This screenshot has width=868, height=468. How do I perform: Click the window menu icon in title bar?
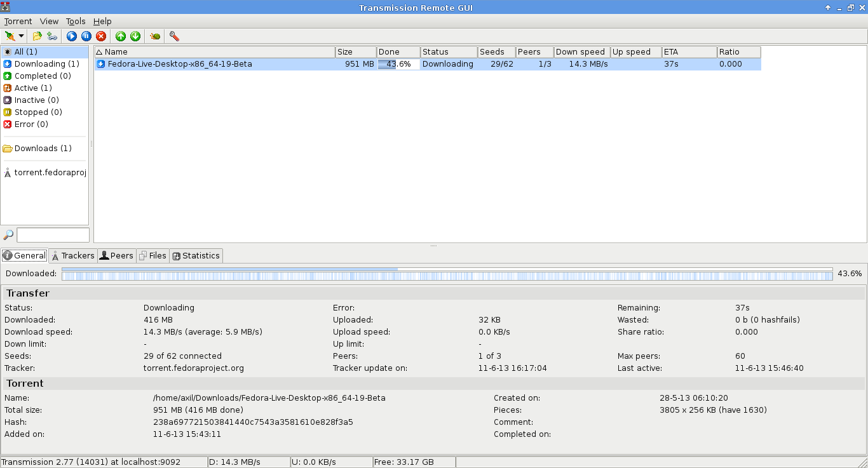coord(6,7)
